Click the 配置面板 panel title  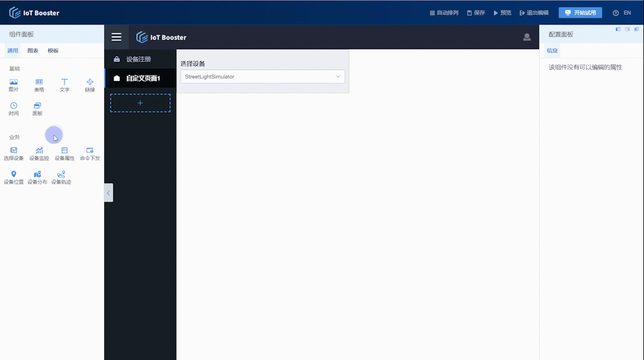click(x=561, y=35)
